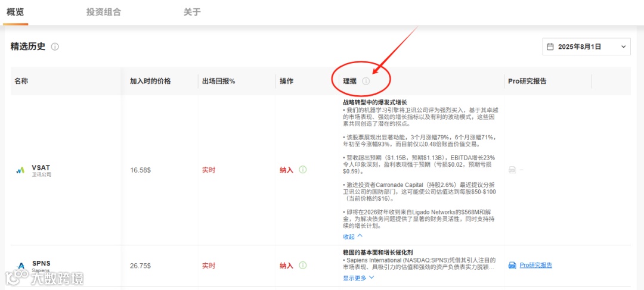Image resolution: width=644 pixels, height=290 pixels.
Task: Click the 操作 column header
Action: [287, 81]
